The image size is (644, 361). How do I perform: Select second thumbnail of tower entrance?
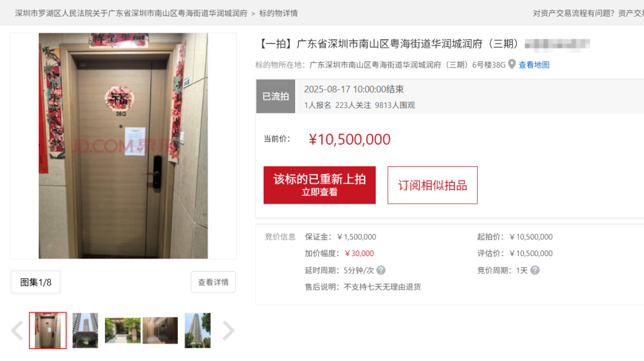point(85,331)
